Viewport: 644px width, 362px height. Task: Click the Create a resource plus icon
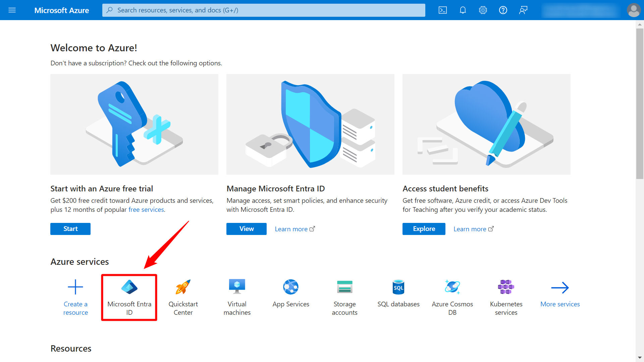point(75,287)
